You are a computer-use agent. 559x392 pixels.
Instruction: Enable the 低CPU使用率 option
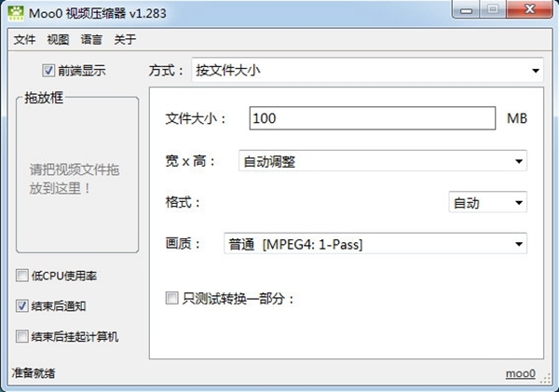click(x=21, y=276)
